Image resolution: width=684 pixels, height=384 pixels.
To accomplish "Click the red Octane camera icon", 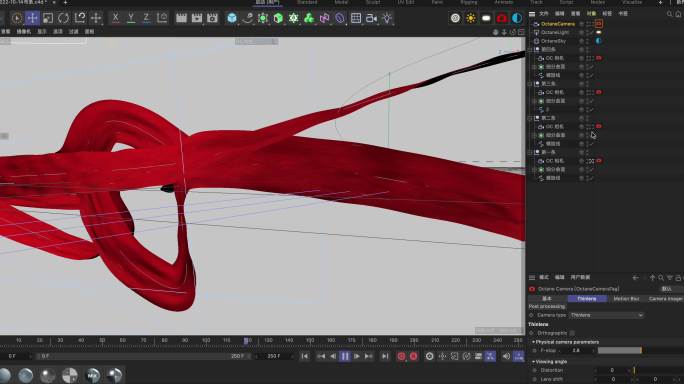I will (502, 18).
